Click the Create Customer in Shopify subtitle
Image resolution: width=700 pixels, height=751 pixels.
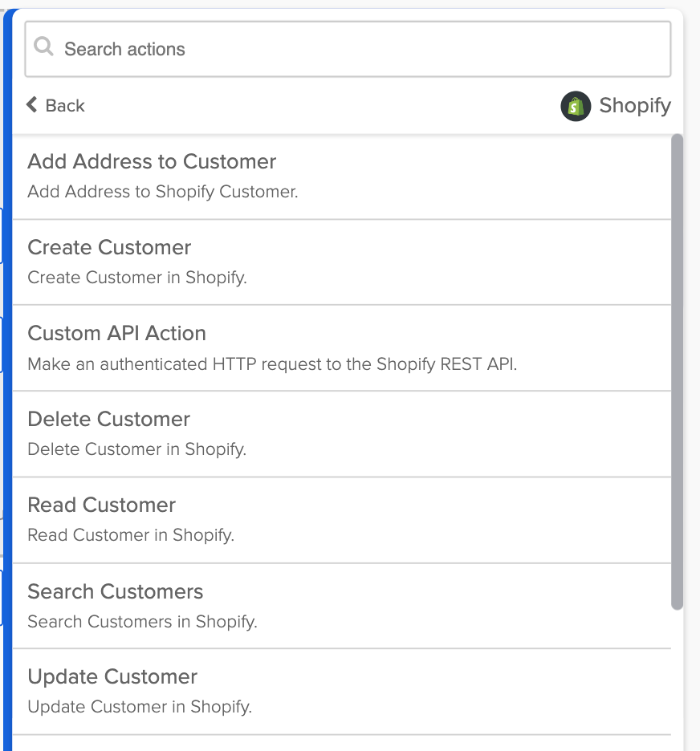pyautogui.click(x=136, y=278)
